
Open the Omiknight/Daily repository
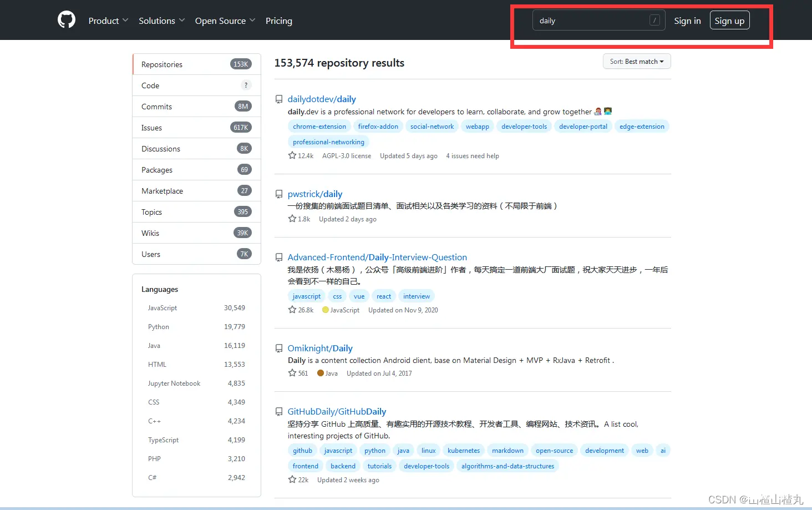point(320,349)
